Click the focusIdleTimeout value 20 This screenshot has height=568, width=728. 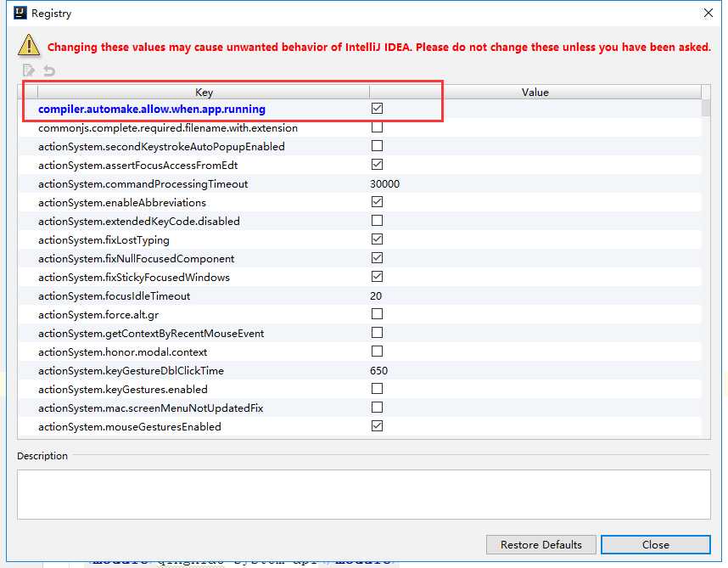click(x=376, y=295)
